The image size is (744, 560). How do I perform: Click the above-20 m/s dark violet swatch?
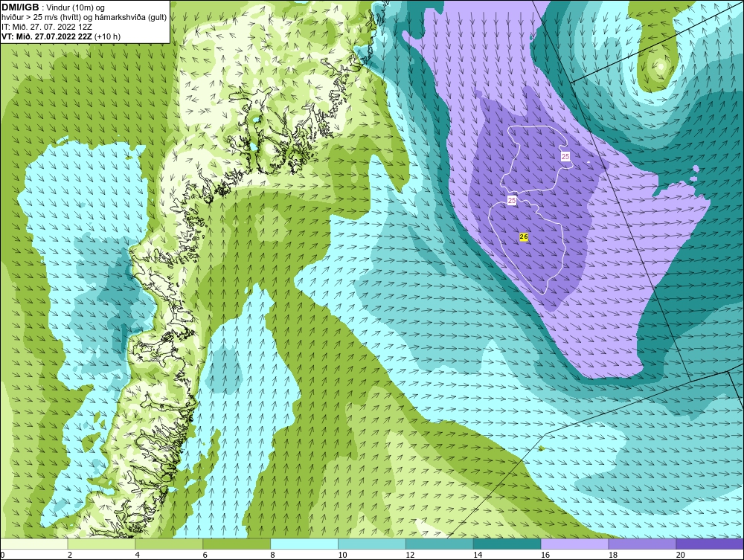pos(710,544)
